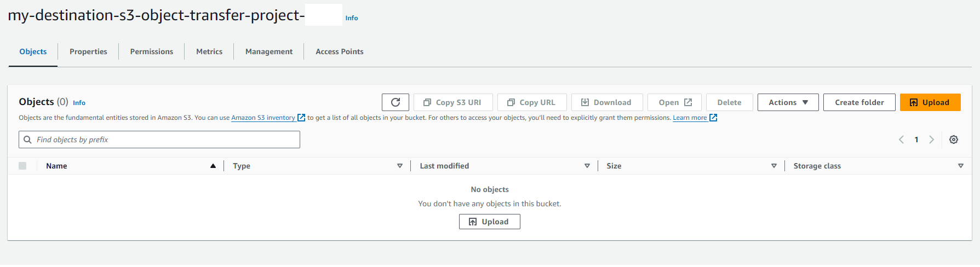980x267 pixels.
Task: Switch to the Management tab
Action: click(269, 51)
